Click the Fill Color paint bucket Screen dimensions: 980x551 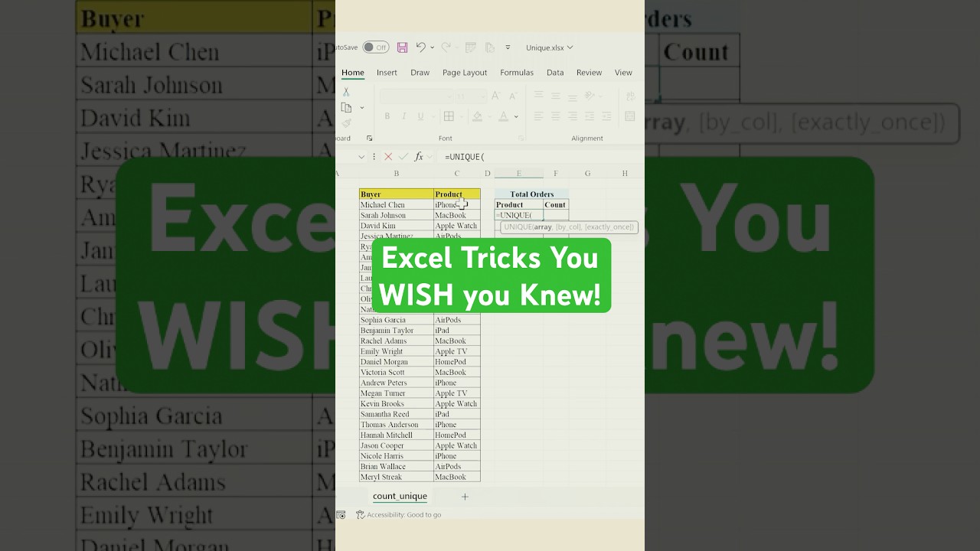click(477, 116)
